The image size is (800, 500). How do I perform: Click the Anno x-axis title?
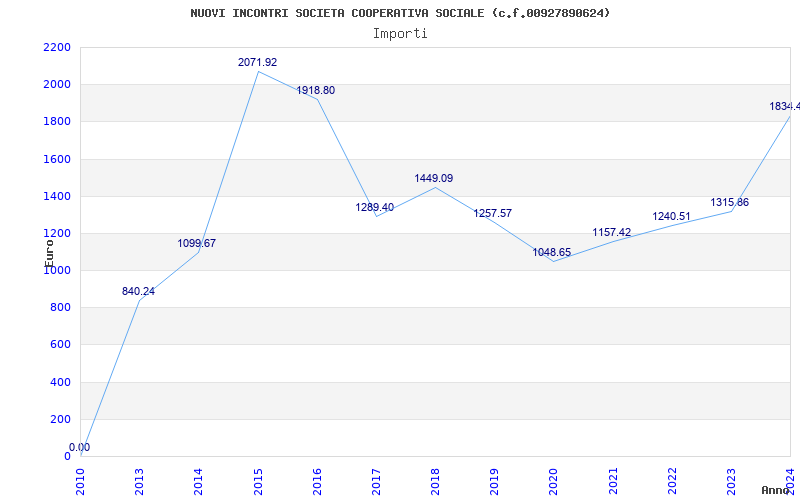[774, 490]
